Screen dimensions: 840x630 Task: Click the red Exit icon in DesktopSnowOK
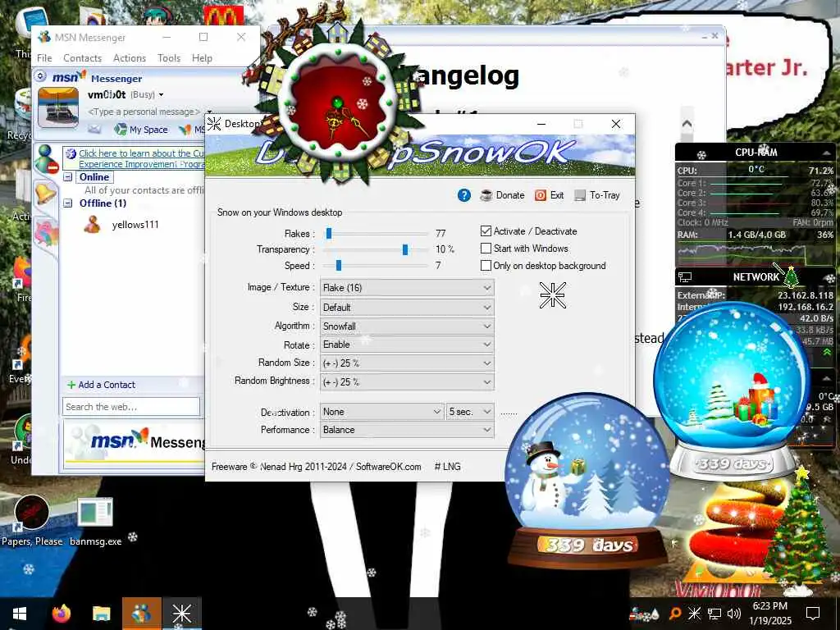tap(541, 195)
